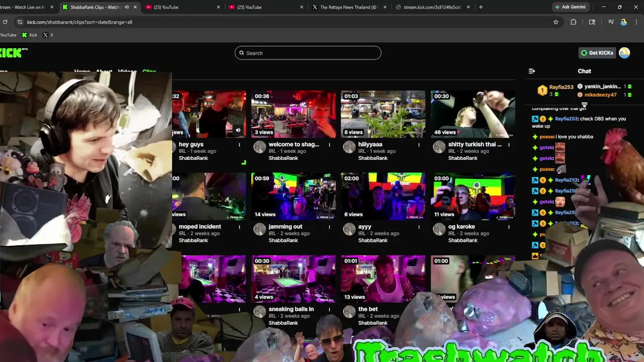Open a new browser tab
Screen dimensions: 644x362
coord(481,7)
